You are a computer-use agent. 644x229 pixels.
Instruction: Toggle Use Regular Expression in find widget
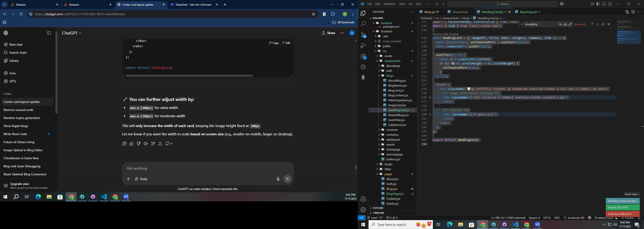click(x=570, y=24)
